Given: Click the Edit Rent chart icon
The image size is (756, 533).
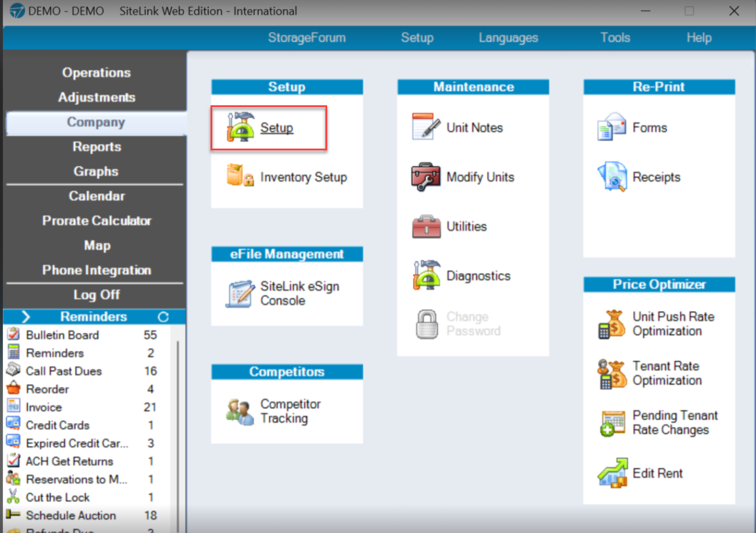Looking at the screenshot, I should tap(612, 473).
